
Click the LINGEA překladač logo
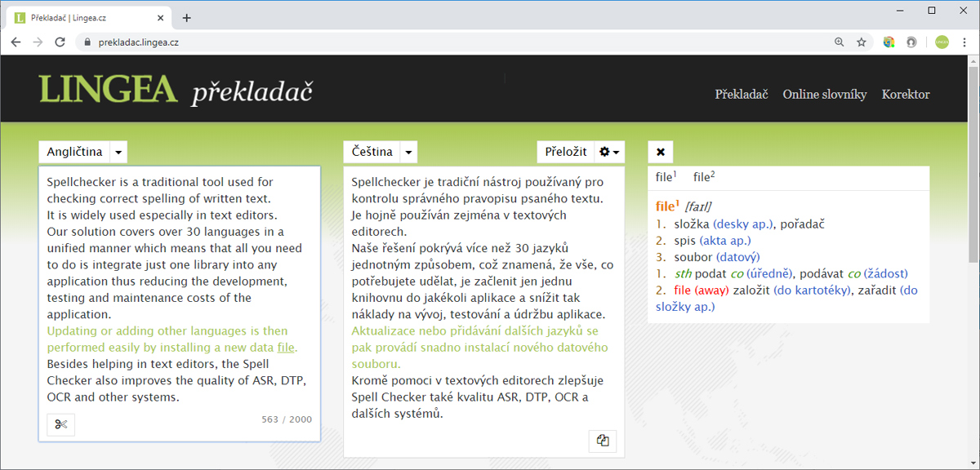(176, 90)
